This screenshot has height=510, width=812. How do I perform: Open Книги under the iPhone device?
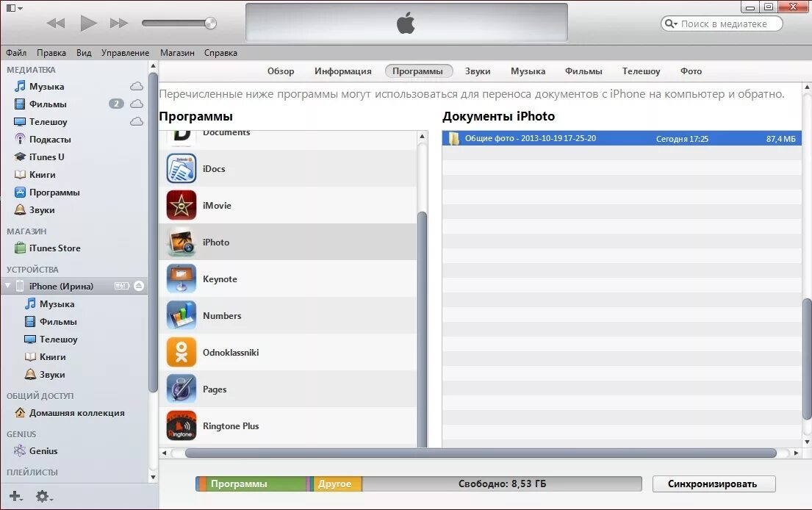click(x=46, y=356)
